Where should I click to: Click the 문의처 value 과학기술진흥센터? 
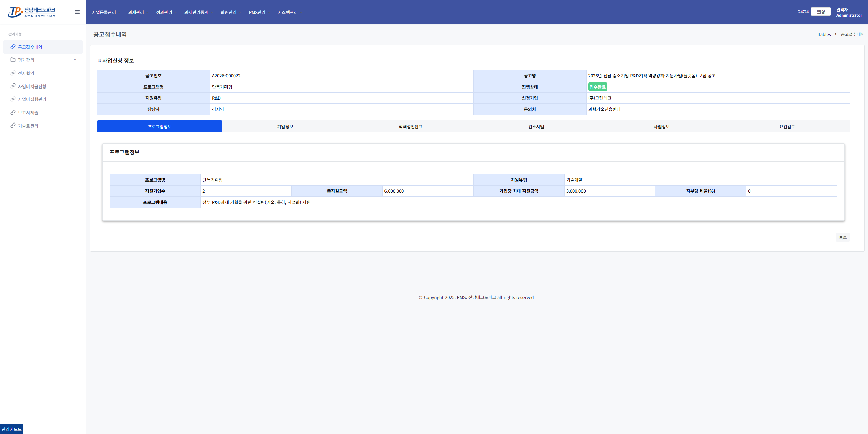[x=605, y=109]
